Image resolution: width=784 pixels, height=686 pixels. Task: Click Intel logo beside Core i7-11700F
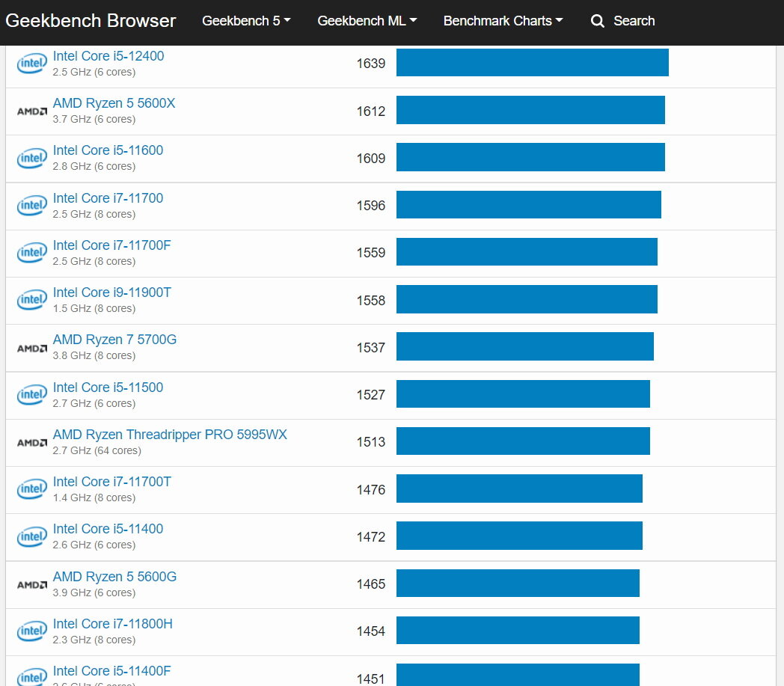pos(32,253)
